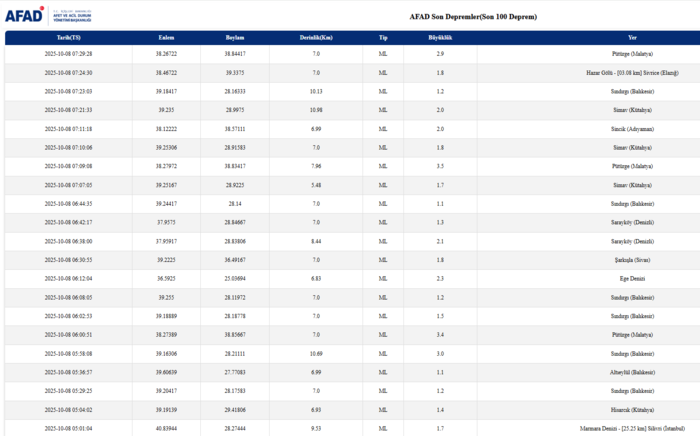Click the Enlem column header
The image size is (700, 436).
pos(166,38)
